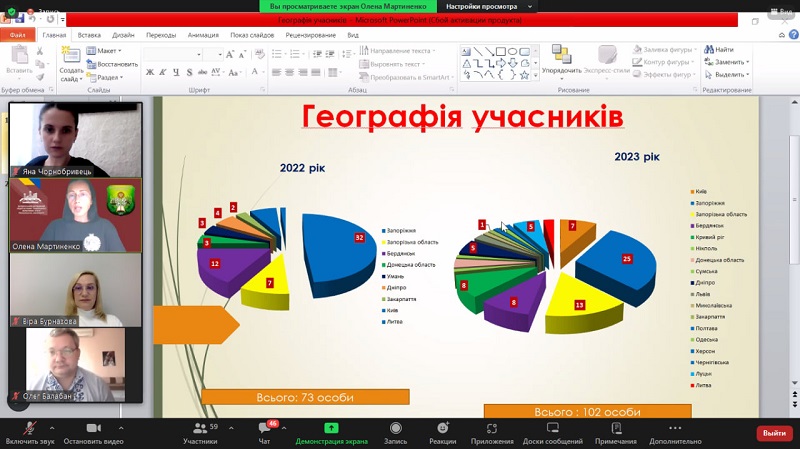800x449 pixels.
Task: Open the font color dropdown
Action: 264,72
